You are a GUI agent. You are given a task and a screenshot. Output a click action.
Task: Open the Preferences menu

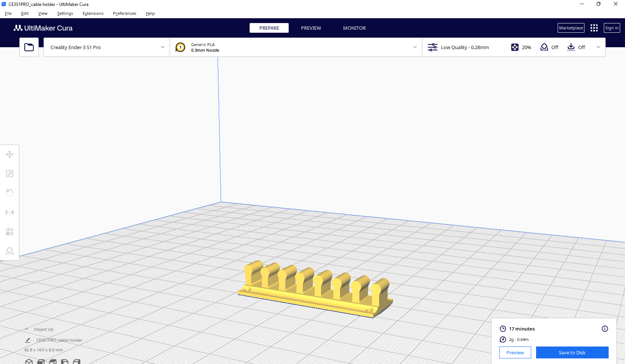(x=125, y=13)
